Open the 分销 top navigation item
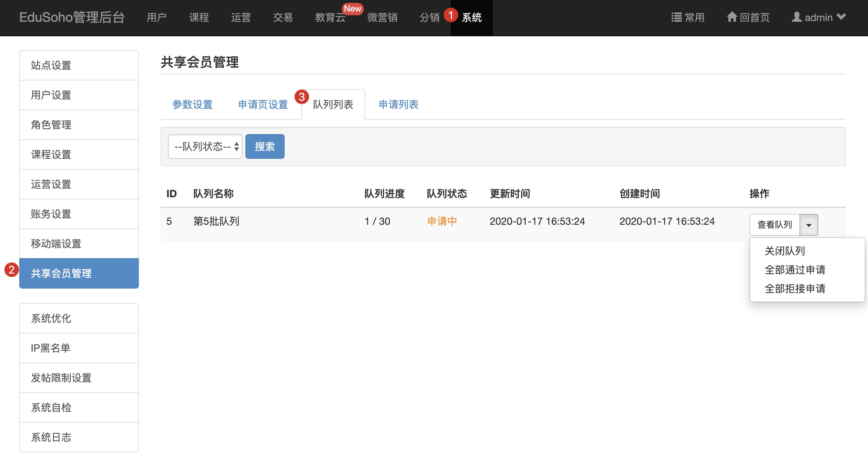Image resolution: width=868 pixels, height=459 pixels. click(429, 17)
